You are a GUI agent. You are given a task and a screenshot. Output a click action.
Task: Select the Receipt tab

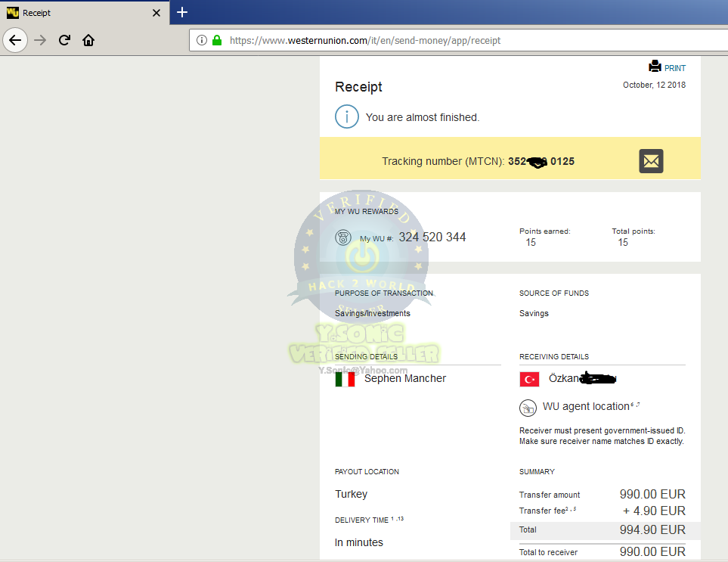[x=85, y=13]
